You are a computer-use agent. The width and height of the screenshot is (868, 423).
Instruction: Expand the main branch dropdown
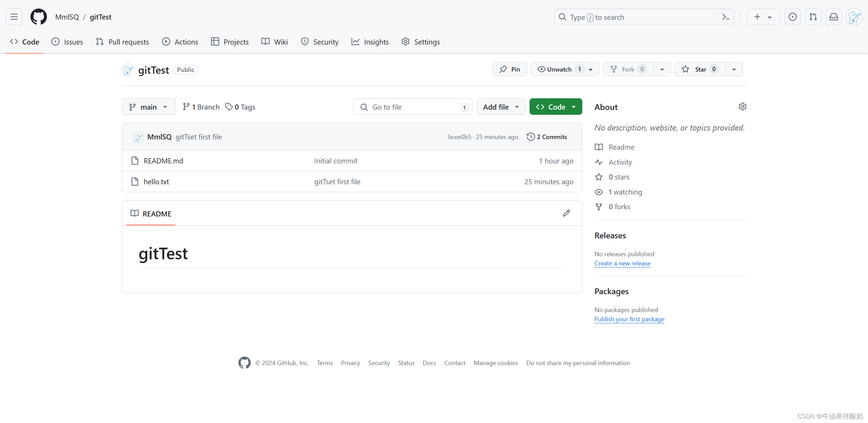[x=149, y=107]
